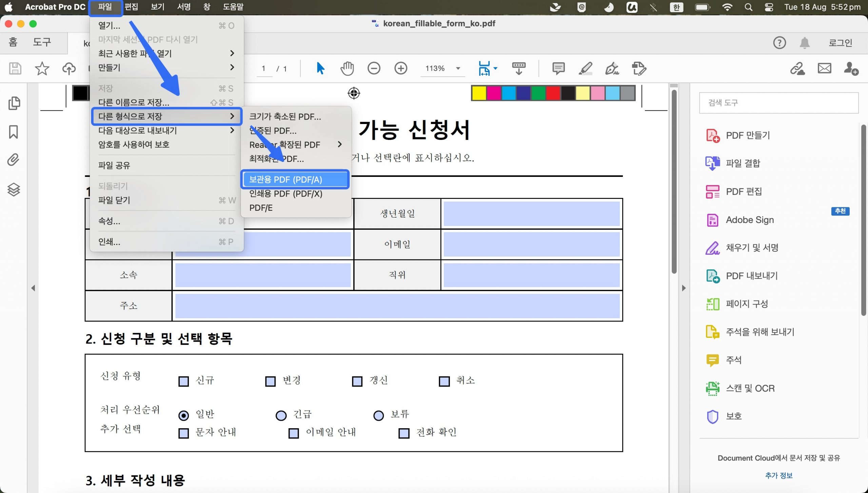Choose 크기가 축소된 PDF... option
This screenshot has width=868, height=493.
[x=296, y=117]
